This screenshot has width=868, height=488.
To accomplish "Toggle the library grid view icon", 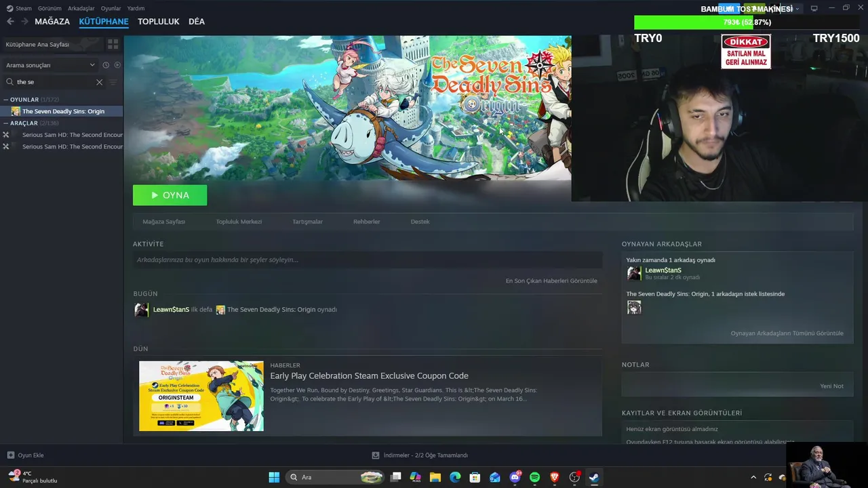I will click(x=113, y=44).
